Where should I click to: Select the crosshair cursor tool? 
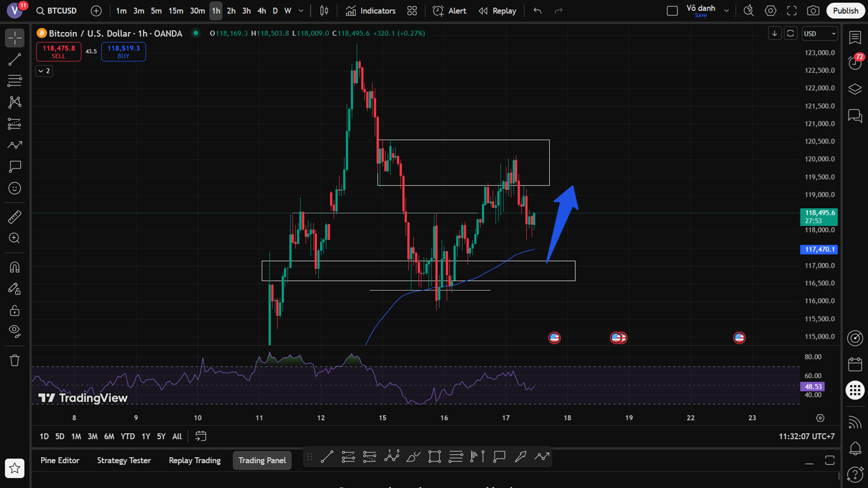15,38
